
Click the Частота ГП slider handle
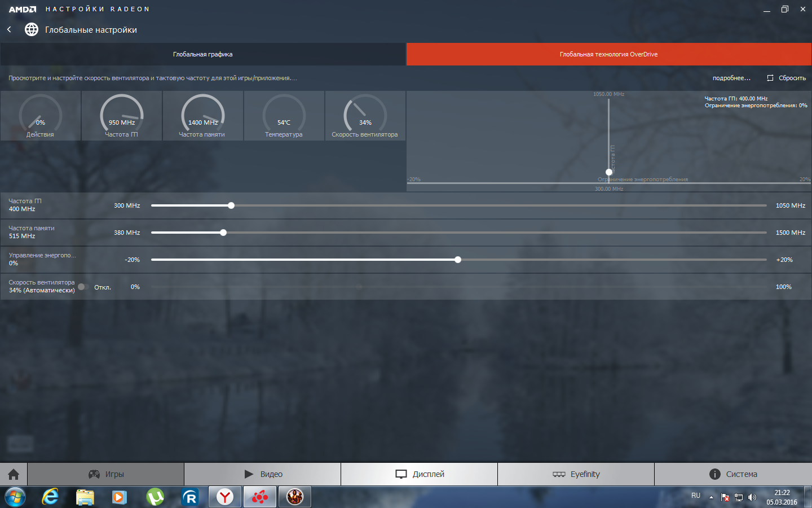coord(231,205)
